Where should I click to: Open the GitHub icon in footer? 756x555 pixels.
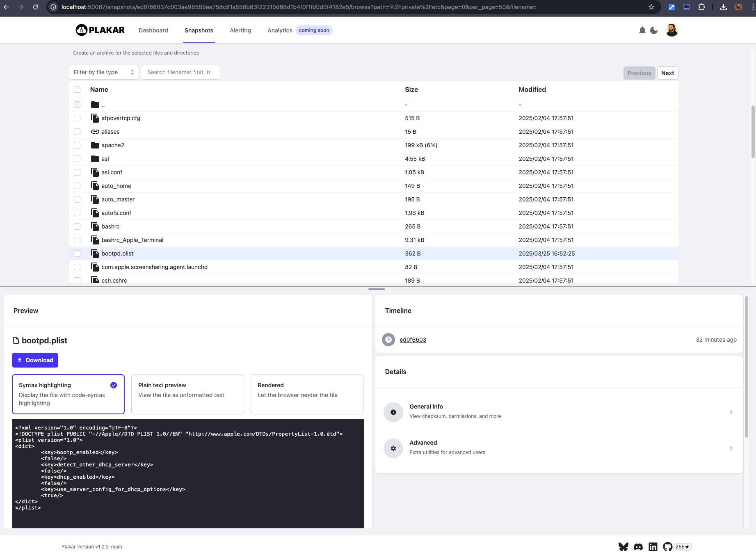tap(667, 546)
